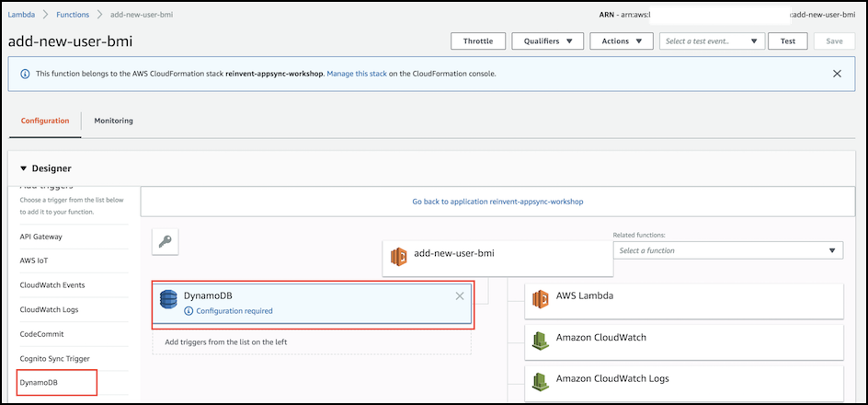The height and width of the screenshot is (405, 868).
Task: Open the Related functions Select a function dropdown
Action: [x=728, y=250]
